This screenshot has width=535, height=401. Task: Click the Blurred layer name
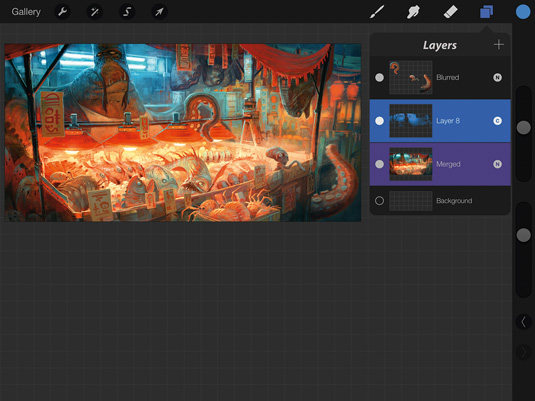(x=448, y=77)
